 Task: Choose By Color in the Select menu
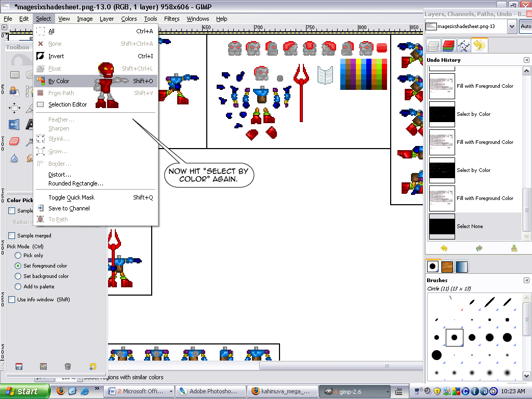[x=96, y=81]
